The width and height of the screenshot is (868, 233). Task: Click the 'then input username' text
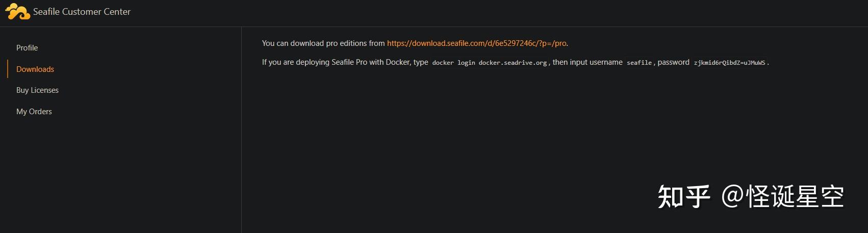click(x=588, y=62)
